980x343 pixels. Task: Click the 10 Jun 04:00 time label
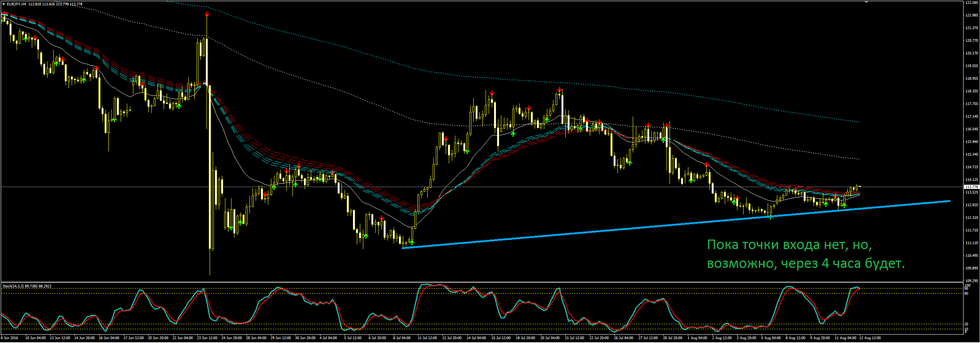click(x=35, y=338)
